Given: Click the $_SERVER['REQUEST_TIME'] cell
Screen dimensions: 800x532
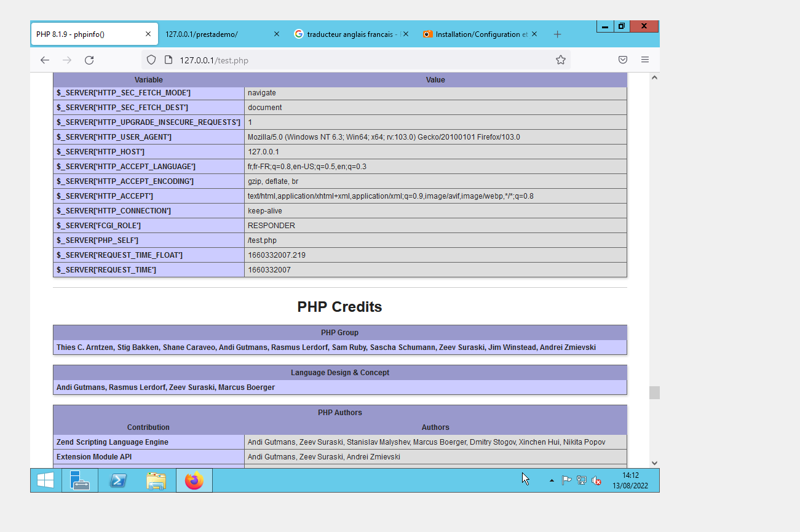Looking at the screenshot, I should (x=149, y=270).
